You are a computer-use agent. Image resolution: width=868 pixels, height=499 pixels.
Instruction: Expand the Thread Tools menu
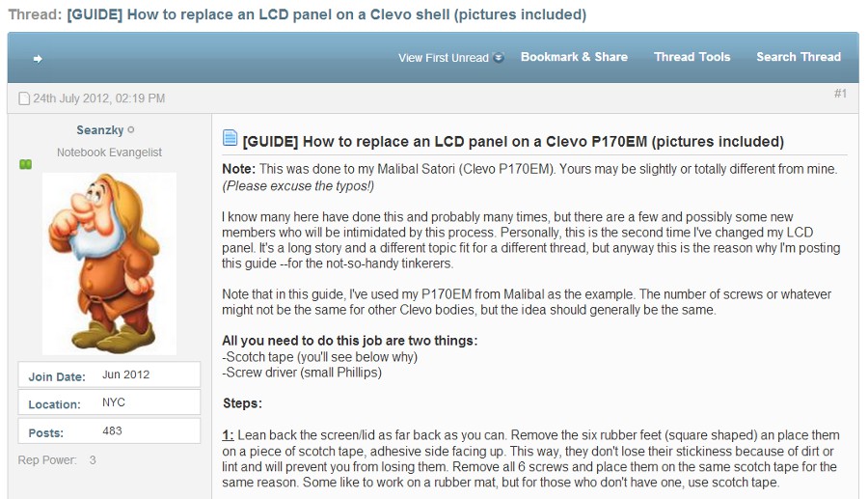coord(692,57)
